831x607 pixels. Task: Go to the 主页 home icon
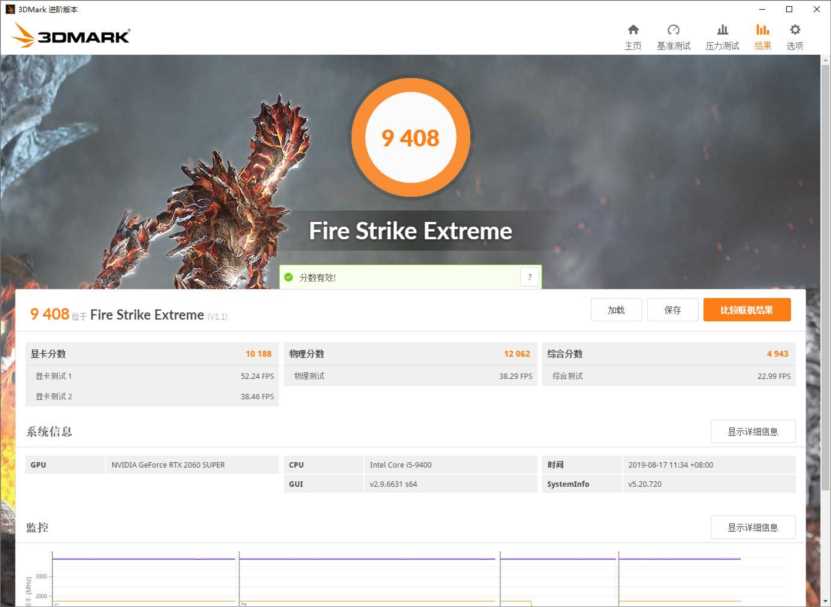pyautogui.click(x=632, y=31)
